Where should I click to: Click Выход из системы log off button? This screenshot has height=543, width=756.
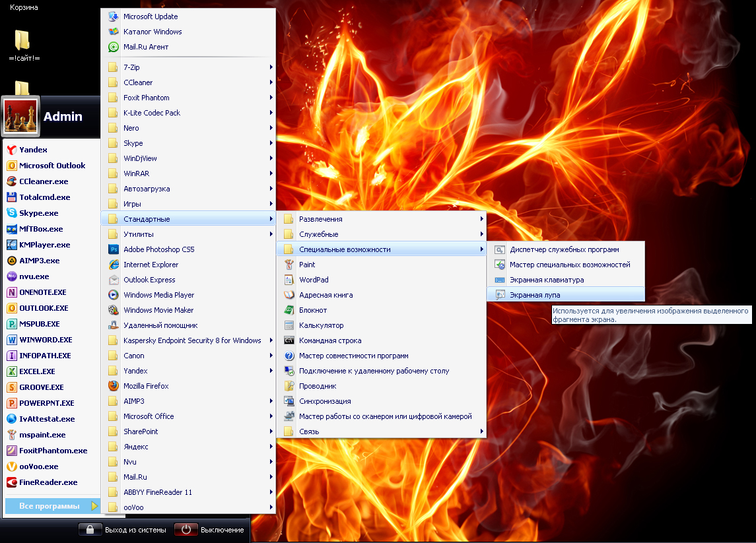point(123,530)
